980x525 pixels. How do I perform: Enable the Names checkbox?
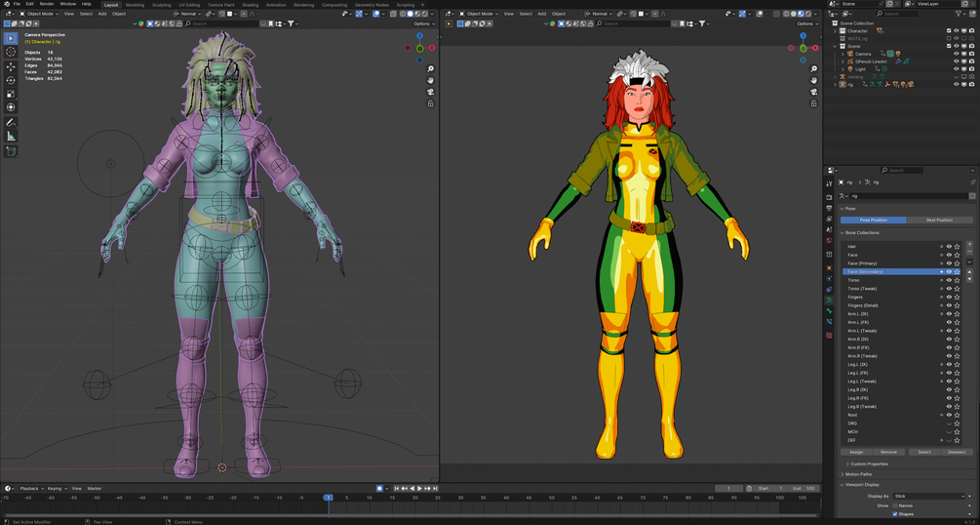coord(895,505)
